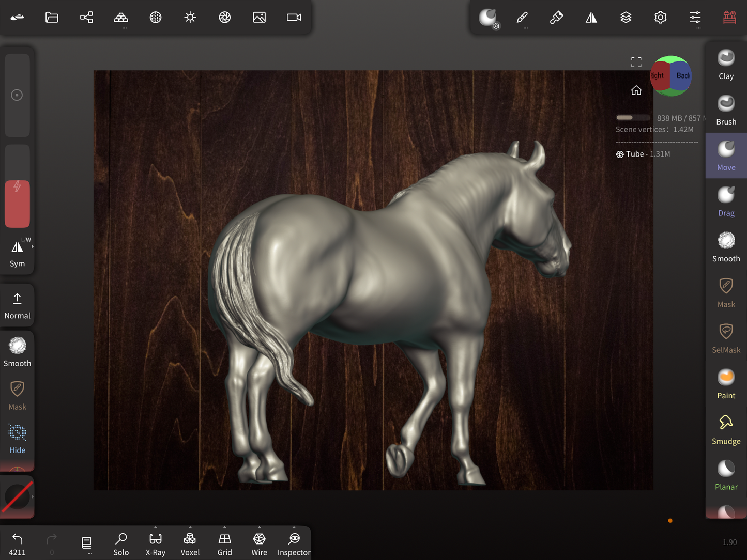
Task: Toggle the Grid display
Action: click(x=224, y=544)
